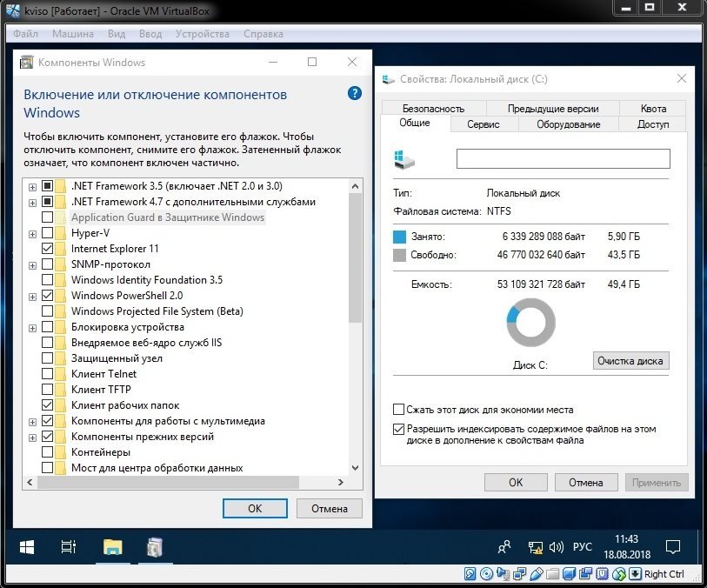Click Отмена in Компоненты Windows dialog
This screenshot has height=588, width=707.
330,508
